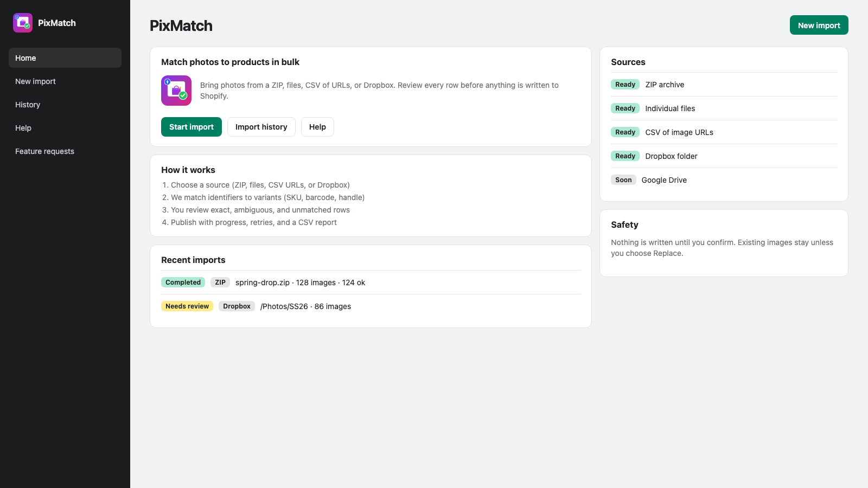868x488 pixels.
Task: Open Feature requests in sidebar
Action: click(65, 151)
